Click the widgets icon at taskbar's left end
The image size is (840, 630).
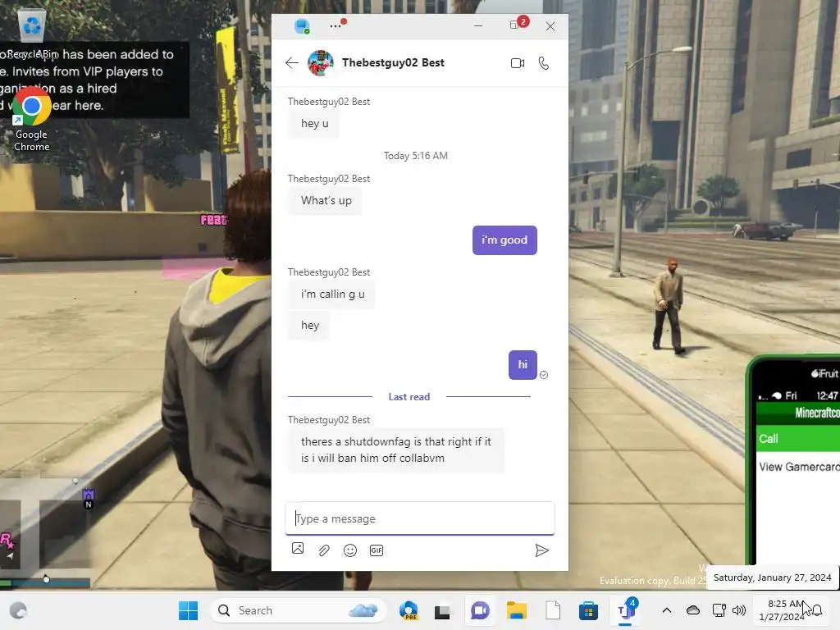tap(18, 610)
